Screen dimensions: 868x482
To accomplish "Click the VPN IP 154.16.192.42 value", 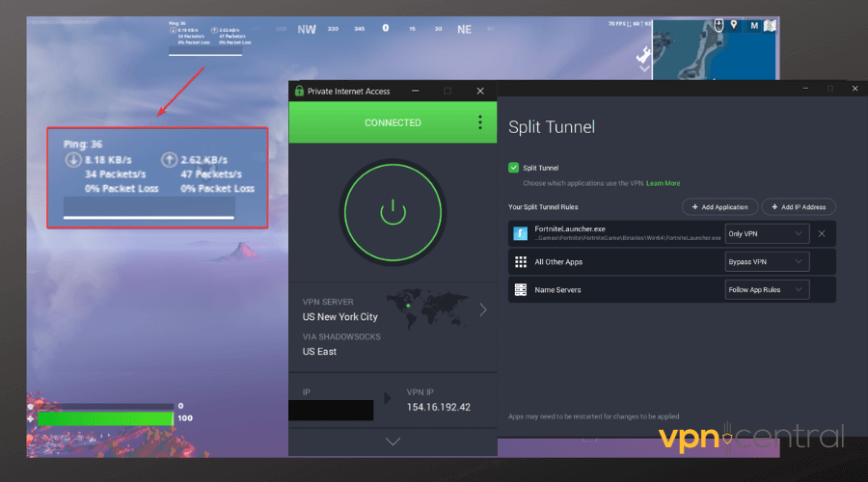I will click(x=439, y=407).
